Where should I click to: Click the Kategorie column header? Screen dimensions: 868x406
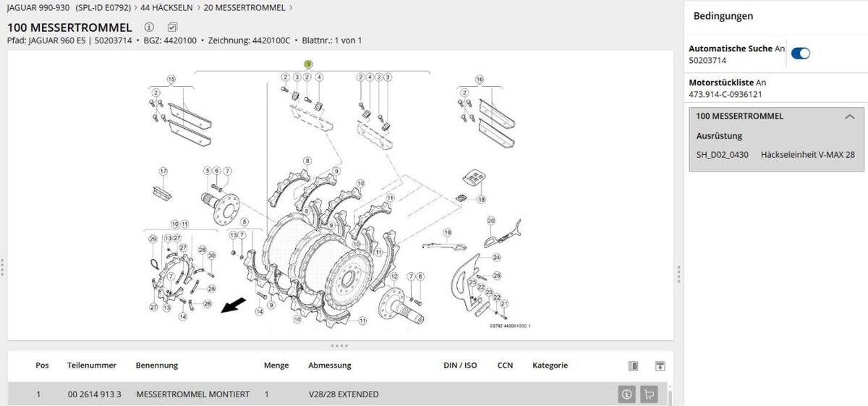point(550,365)
